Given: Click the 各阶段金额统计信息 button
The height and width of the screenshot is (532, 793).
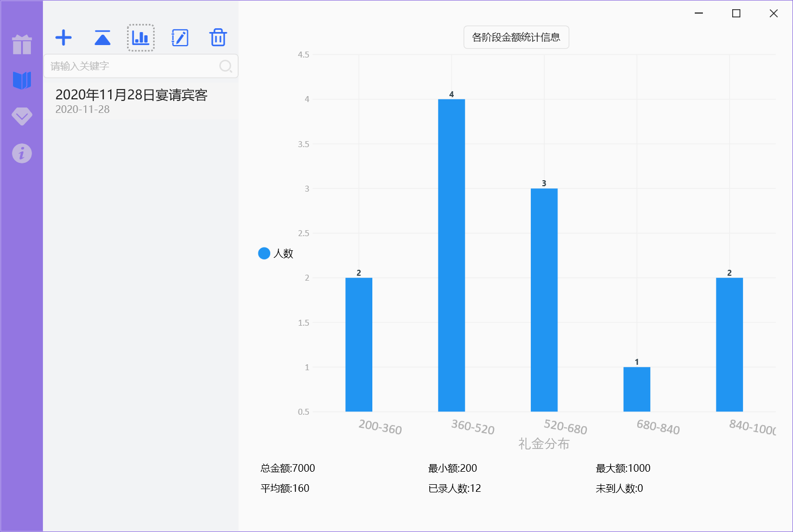Looking at the screenshot, I should 516,37.
